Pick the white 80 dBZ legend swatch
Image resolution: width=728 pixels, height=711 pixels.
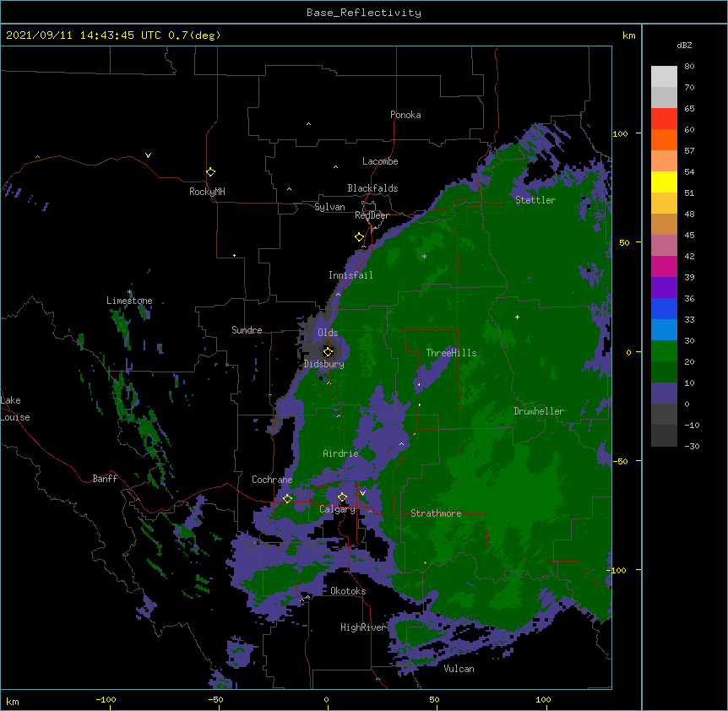[664, 77]
